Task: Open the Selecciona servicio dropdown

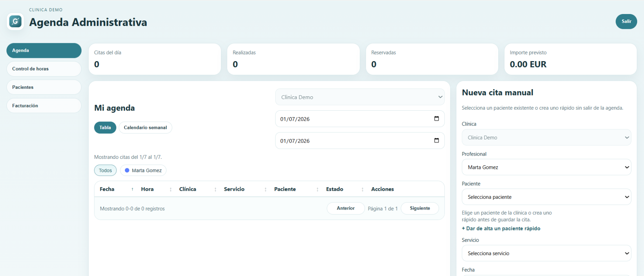Action: 546,253
